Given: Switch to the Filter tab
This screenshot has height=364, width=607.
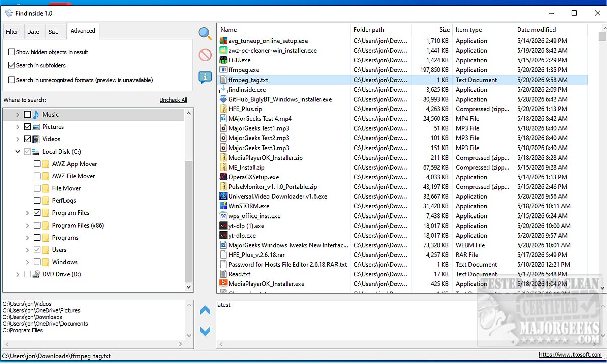Looking at the screenshot, I should coord(12,32).
